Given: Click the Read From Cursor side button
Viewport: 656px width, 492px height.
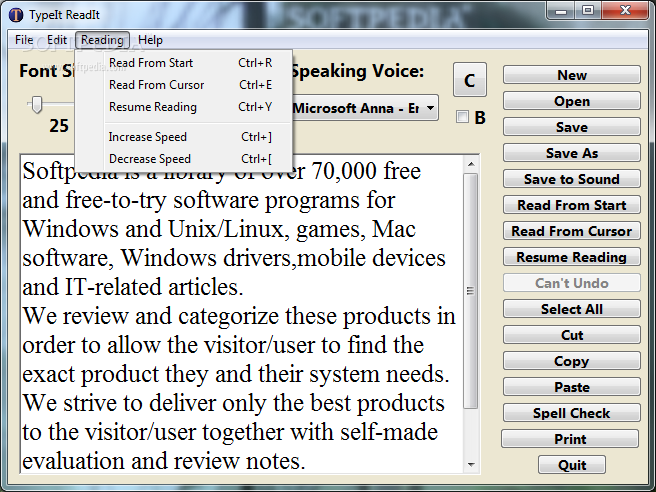Looking at the screenshot, I should click(571, 231).
